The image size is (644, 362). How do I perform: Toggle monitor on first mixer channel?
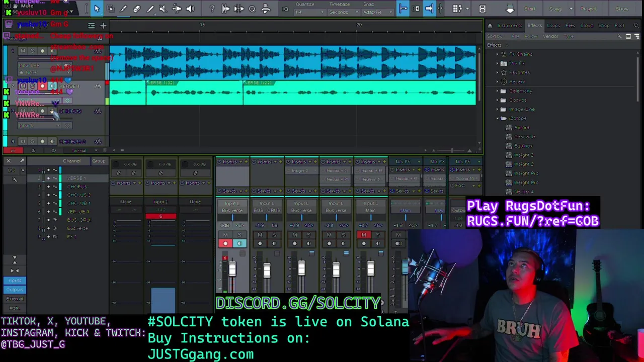tap(239, 243)
